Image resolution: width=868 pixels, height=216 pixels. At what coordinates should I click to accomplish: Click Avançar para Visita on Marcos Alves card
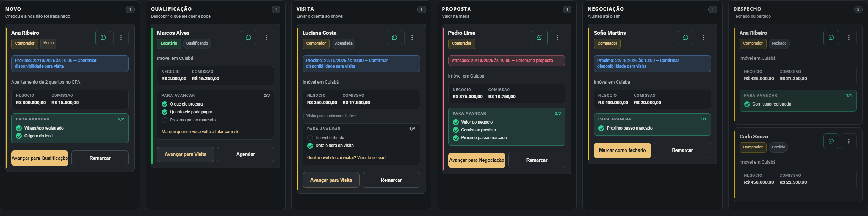click(186, 154)
